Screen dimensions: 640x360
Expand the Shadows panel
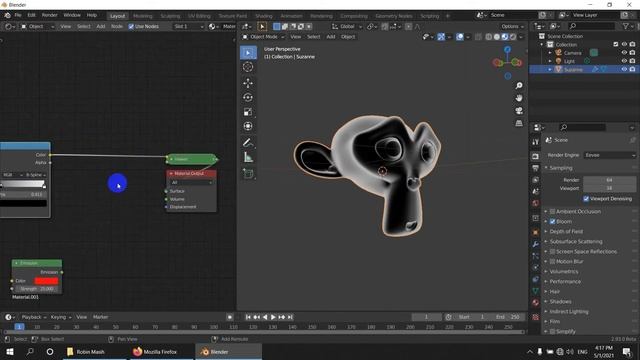pyautogui.click(x=560, y=302)
